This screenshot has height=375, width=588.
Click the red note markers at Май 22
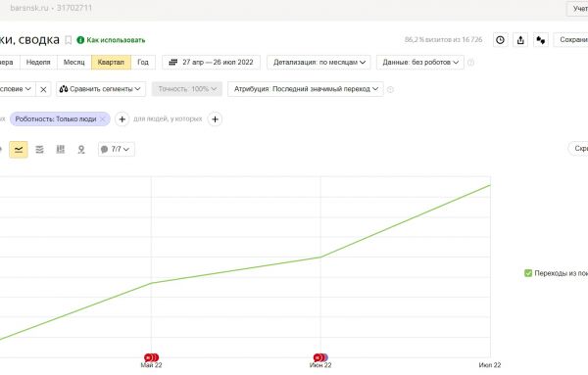click(152, 357)
